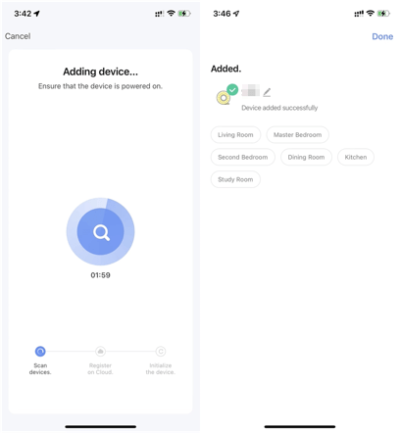Screen dimensions: 400x433
Task: Tap the magnifier scan icon
Action: click(x=101, y=232)
